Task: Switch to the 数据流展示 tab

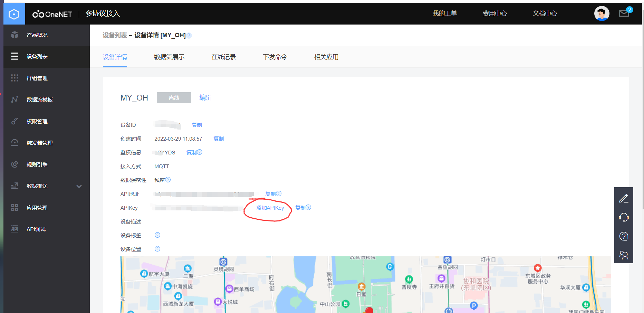Action: click(x=169, y=57)
